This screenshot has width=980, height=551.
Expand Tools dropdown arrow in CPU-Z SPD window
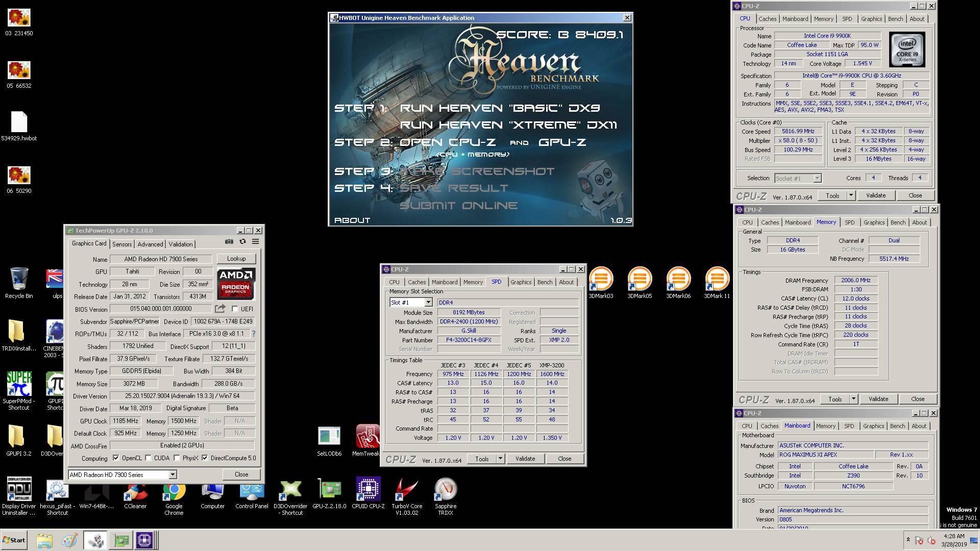500,459
